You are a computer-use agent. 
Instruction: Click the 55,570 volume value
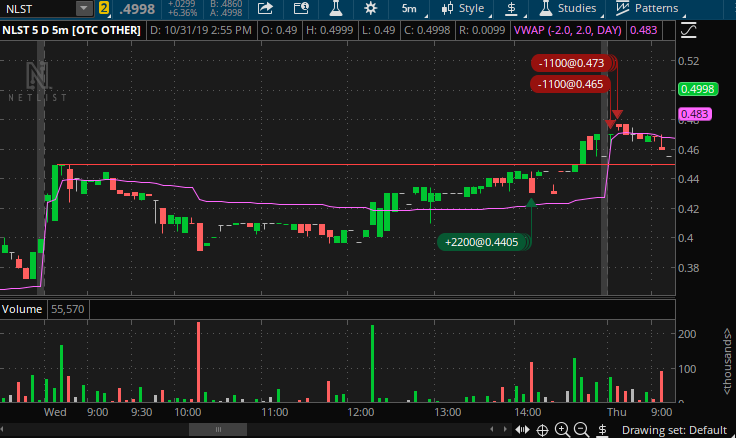coord(68,309)
